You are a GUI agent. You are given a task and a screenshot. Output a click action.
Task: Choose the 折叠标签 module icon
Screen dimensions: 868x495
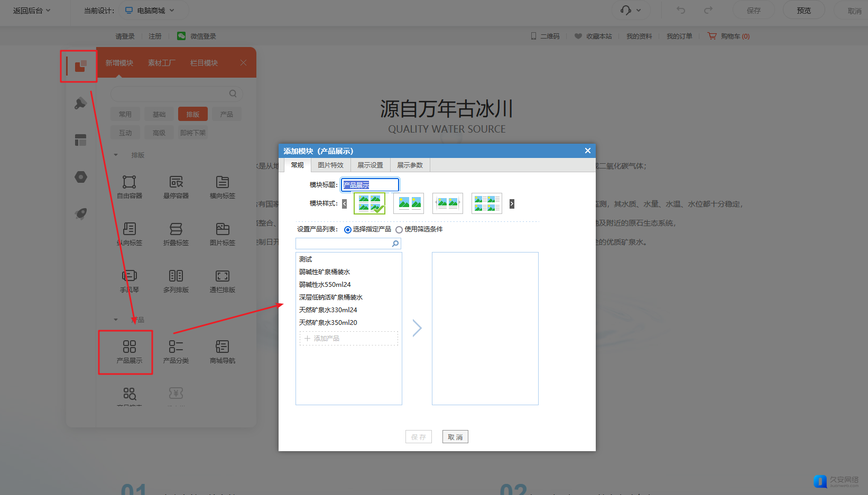176,229
